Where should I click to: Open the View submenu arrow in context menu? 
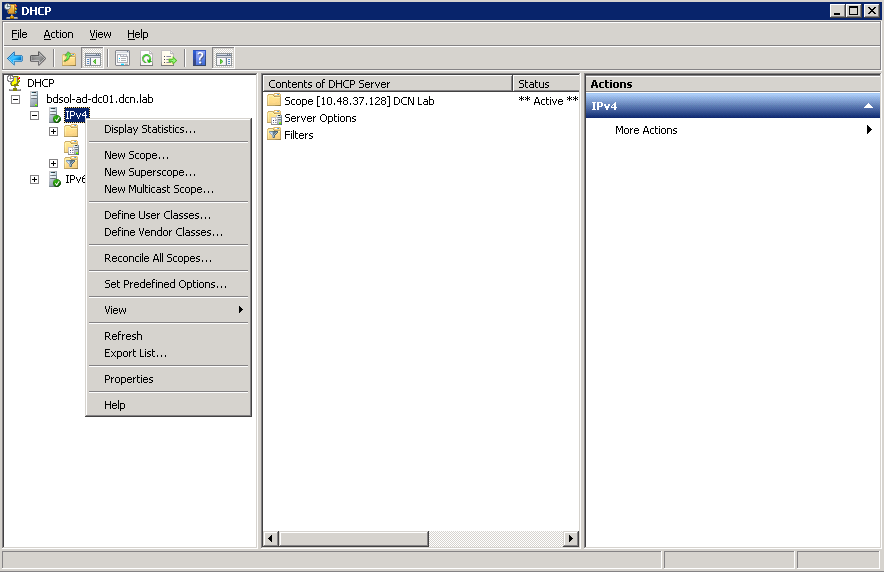(x=241, y=309)
